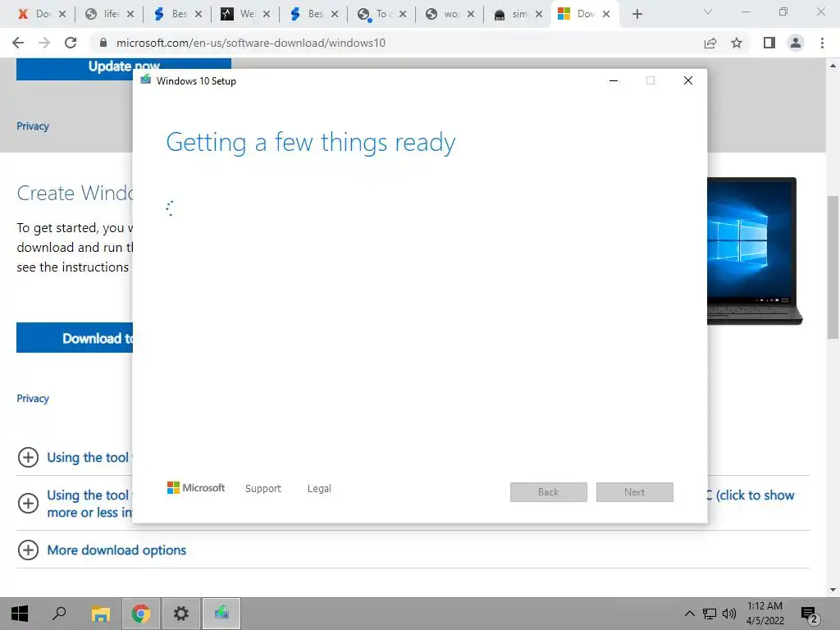Click the More download options link text
This screenshot has width=840, height=630.
[x=116, y=550]
